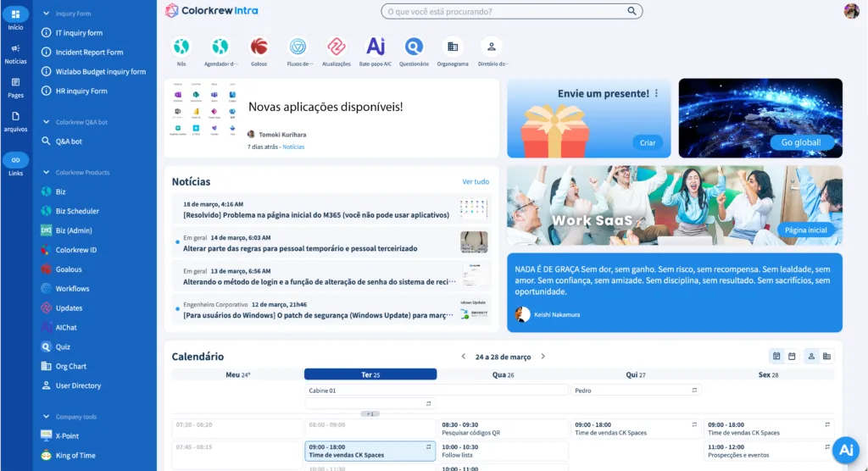Show personal calendar person icon
868x471 pixels.
pos(811,357)
